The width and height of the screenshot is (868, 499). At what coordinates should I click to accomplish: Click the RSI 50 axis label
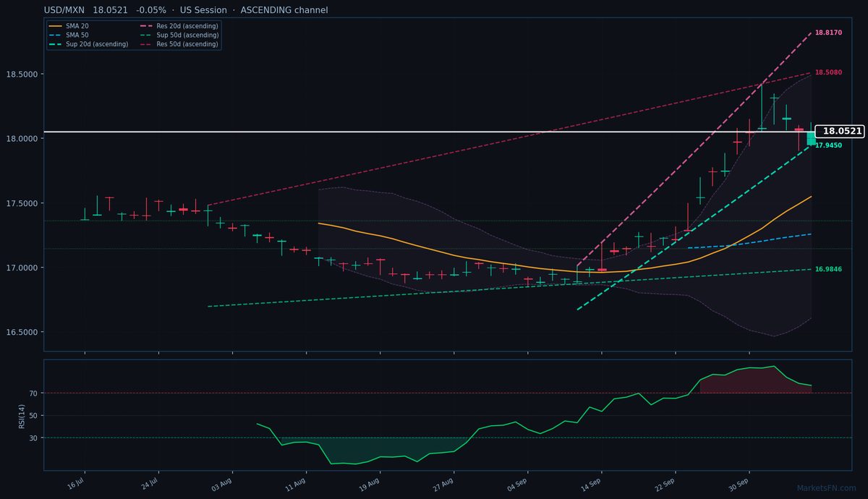[x=33, y=416]
